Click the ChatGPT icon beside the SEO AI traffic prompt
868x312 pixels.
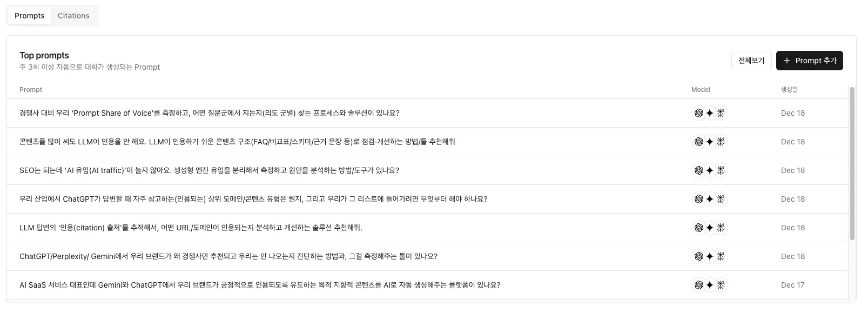pyautogui.click(x=698, y=170)
